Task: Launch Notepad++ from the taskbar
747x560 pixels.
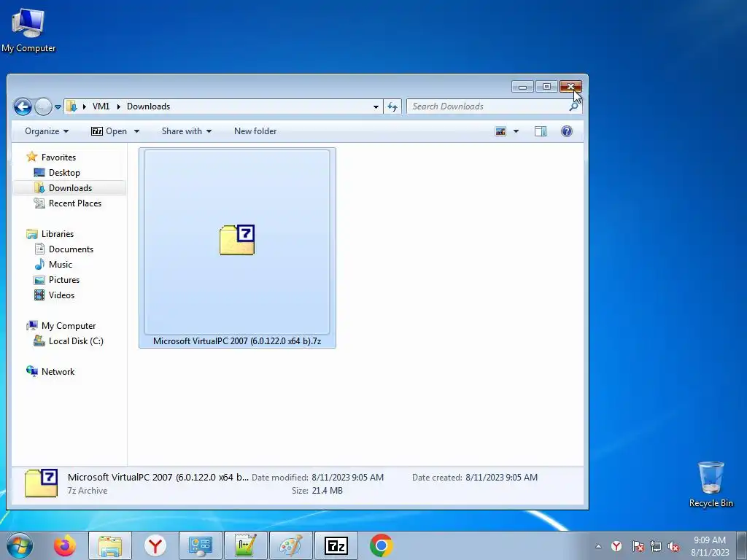Action: (x=245, y=545)
